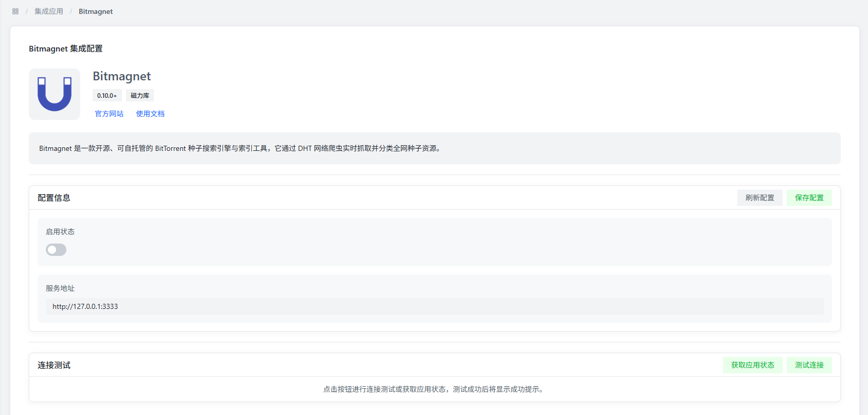Click the 服务地址 label
868x415 pixels.
(60, 288)
